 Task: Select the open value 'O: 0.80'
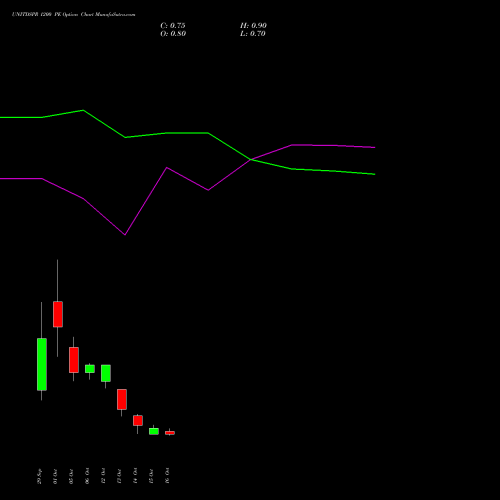(x=173, y=34)
